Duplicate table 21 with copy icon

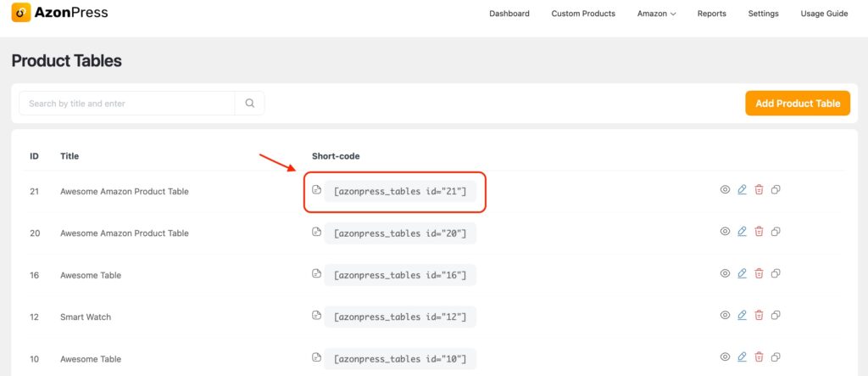[776, 189]
